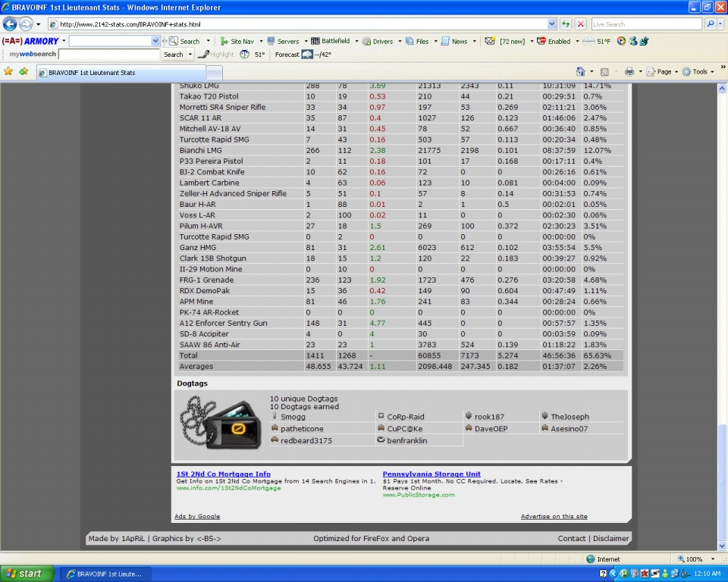Viewport: 728px width, 582px height.
Task: Click the Print icon in the command bar
Action: coord(629,71)
